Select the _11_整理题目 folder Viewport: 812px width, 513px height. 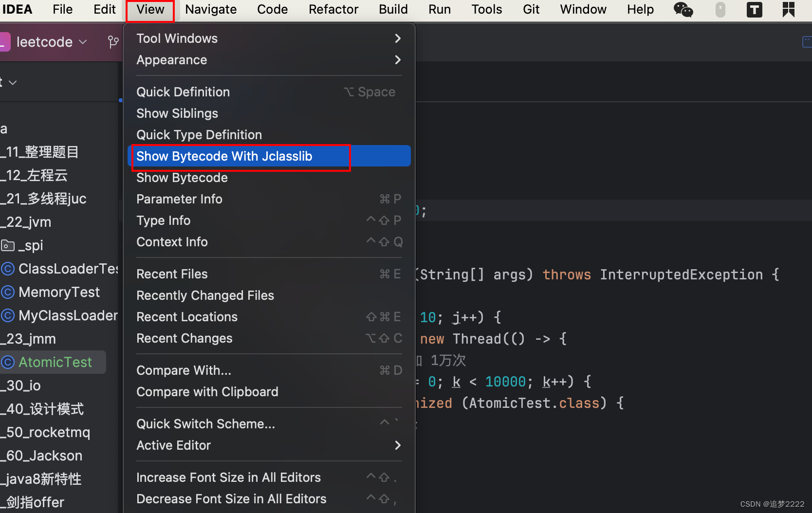pos(39,152)
